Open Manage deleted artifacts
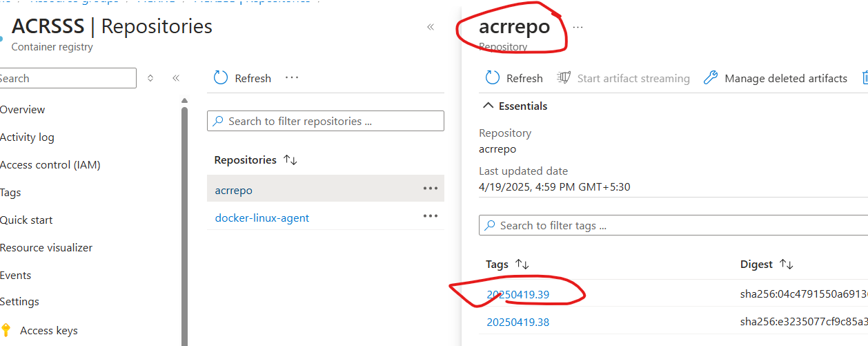 click(x=776, y=78)
